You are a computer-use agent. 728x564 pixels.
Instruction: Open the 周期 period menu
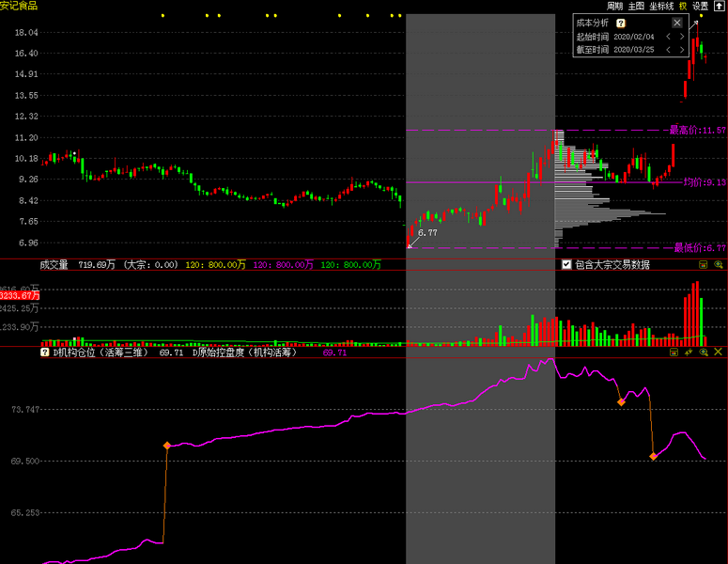(615, 6)
